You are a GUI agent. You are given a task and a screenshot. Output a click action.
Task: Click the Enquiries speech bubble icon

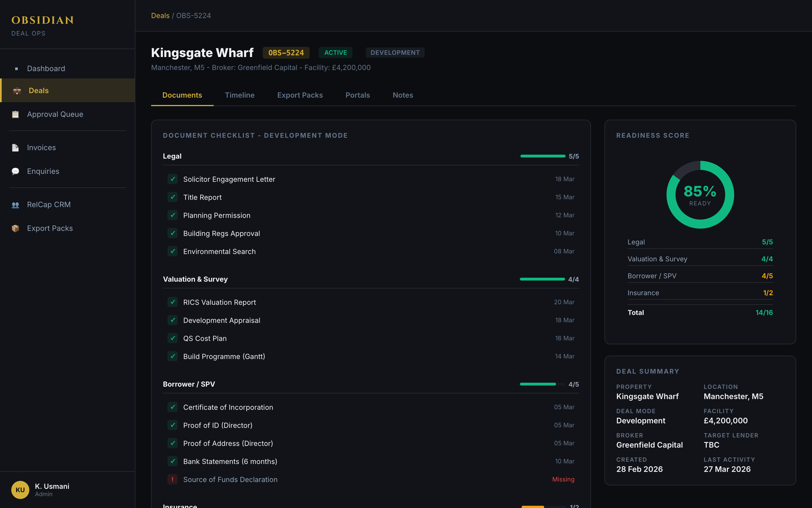tap(16, 171)
